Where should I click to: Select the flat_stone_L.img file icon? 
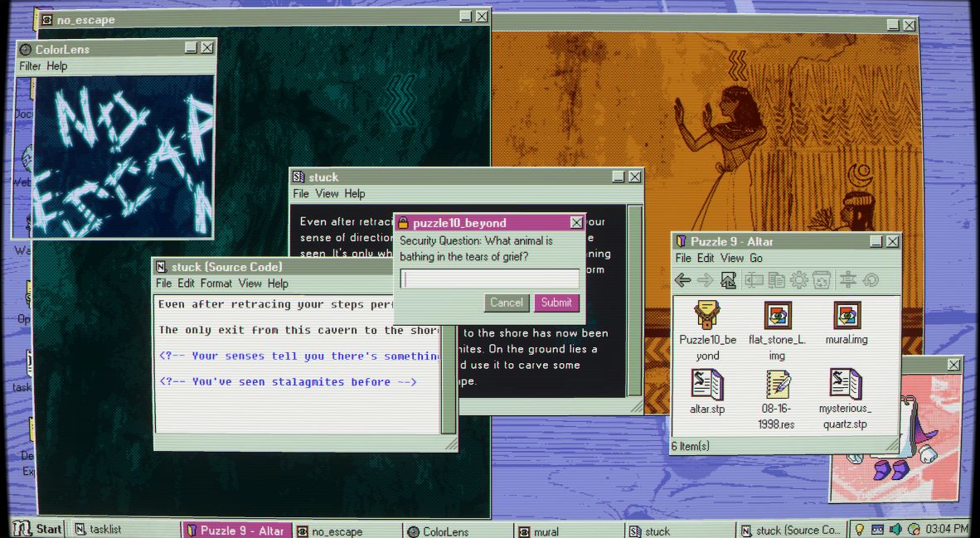(778, 315)
